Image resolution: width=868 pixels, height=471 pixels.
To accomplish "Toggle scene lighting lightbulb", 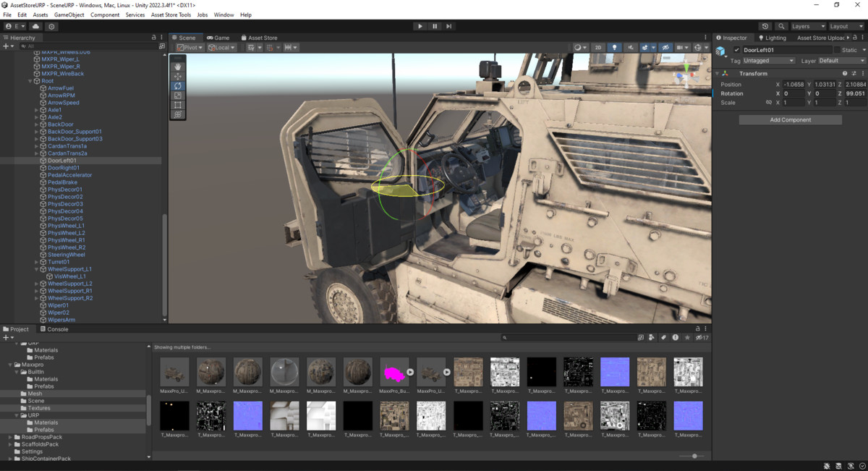I will point(614,48).
